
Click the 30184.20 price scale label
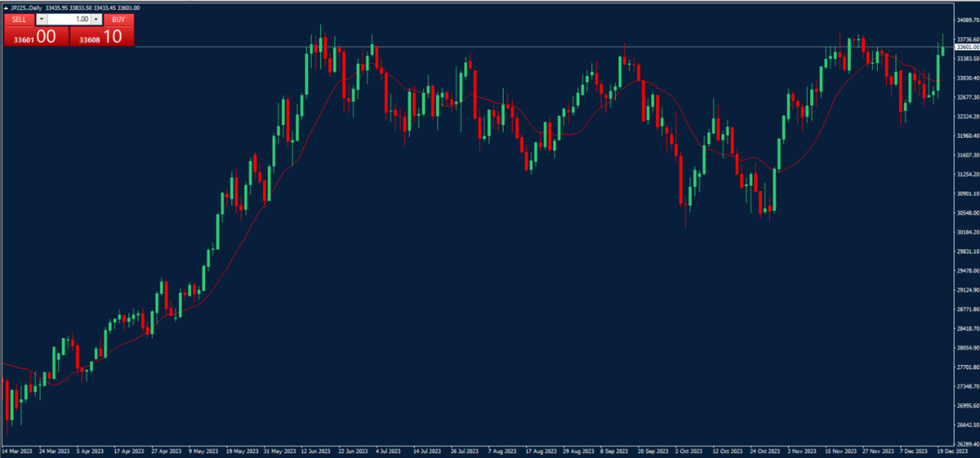(967, 232)
